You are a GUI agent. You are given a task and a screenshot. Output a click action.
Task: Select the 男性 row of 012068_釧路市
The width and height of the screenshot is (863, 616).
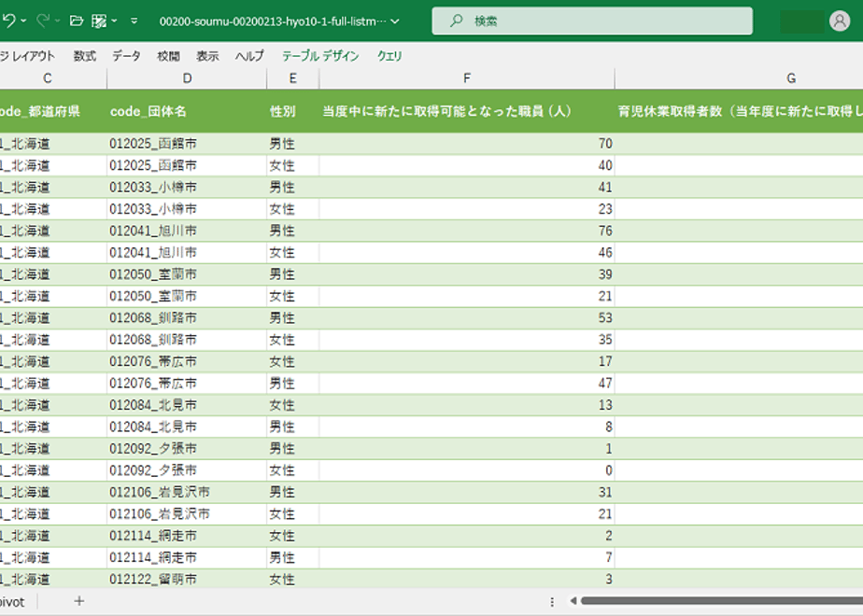click(431, 318)
